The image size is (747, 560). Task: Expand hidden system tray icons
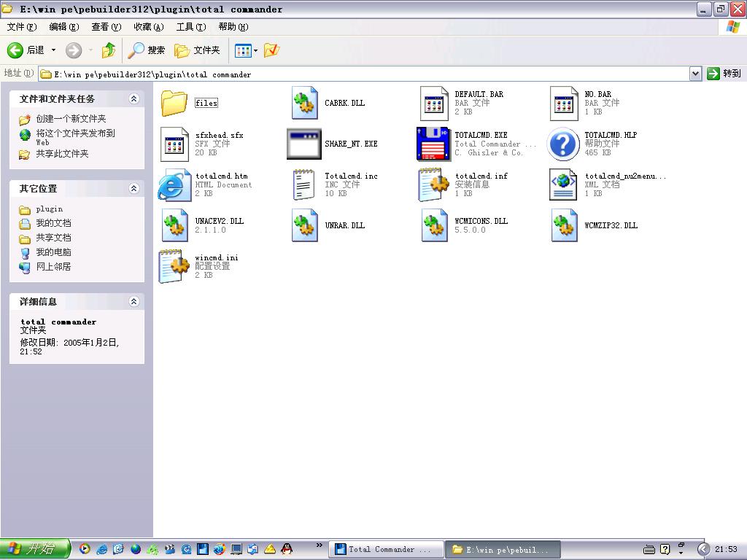(x=704, y=550)
